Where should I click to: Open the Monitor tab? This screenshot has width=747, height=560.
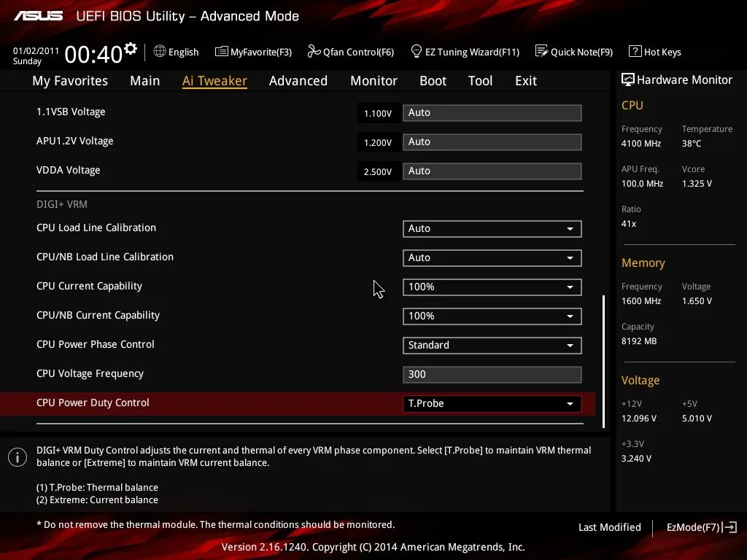pyautogui.click(x=373, y=80)
